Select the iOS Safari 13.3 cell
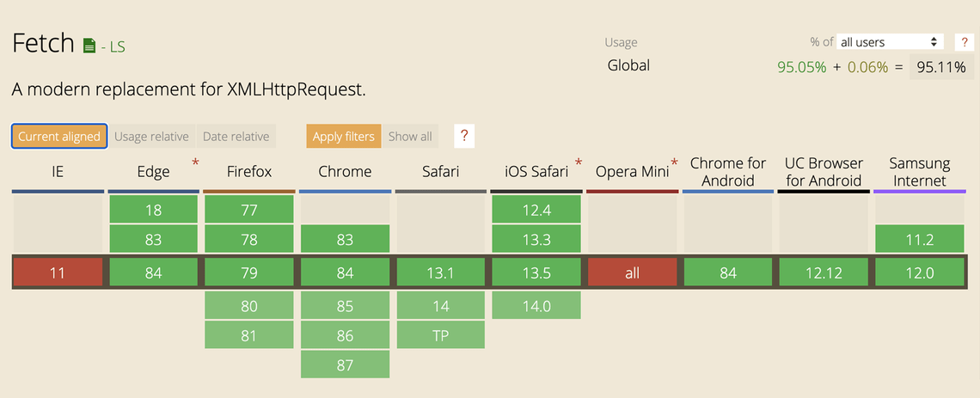This screenshot has height=398, width=980. click(536, 239)
